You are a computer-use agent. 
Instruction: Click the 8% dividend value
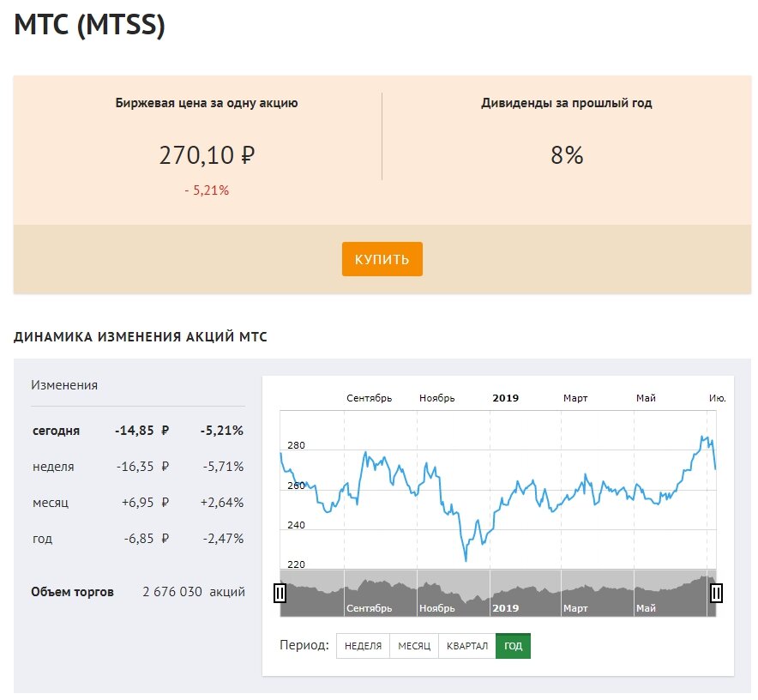[567, 155]
